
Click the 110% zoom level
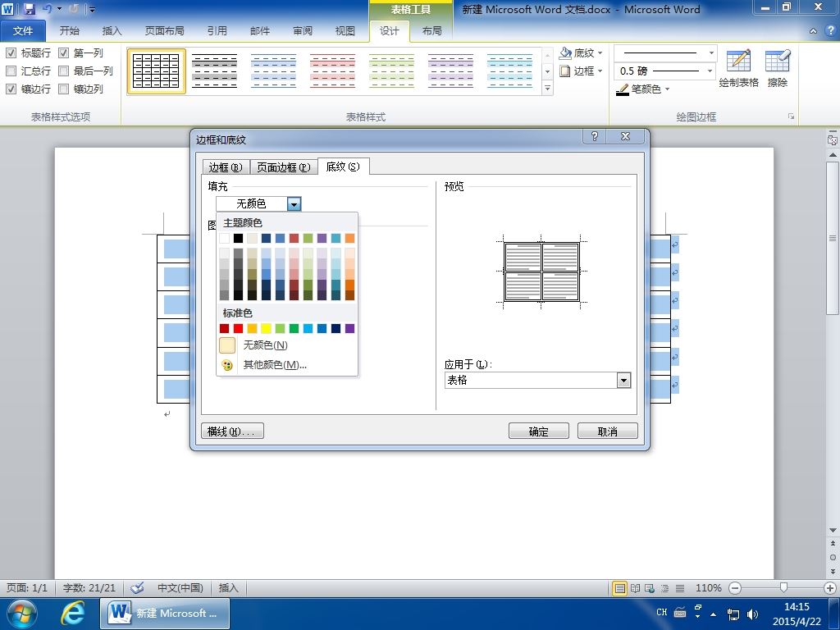click(x=708, y=588)
